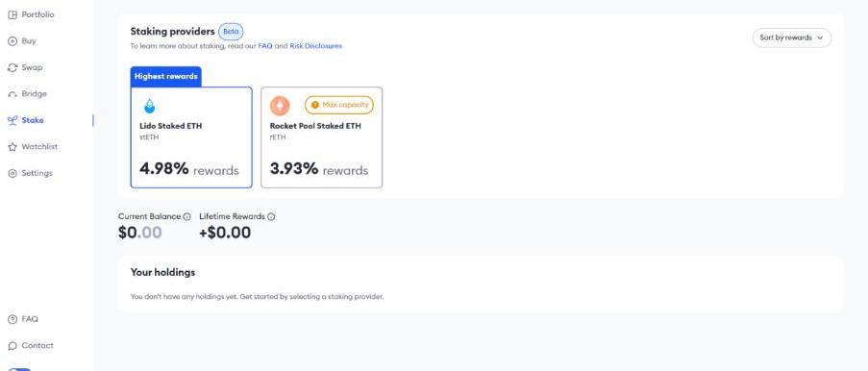
Task: Open the Bridge icon in sidebar
Action: tap(12, 94)
